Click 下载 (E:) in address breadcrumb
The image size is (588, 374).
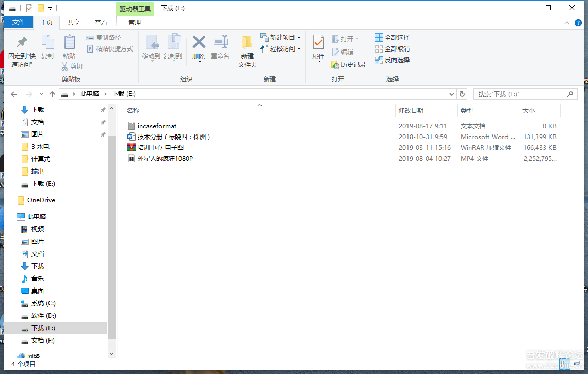(124, 94)
